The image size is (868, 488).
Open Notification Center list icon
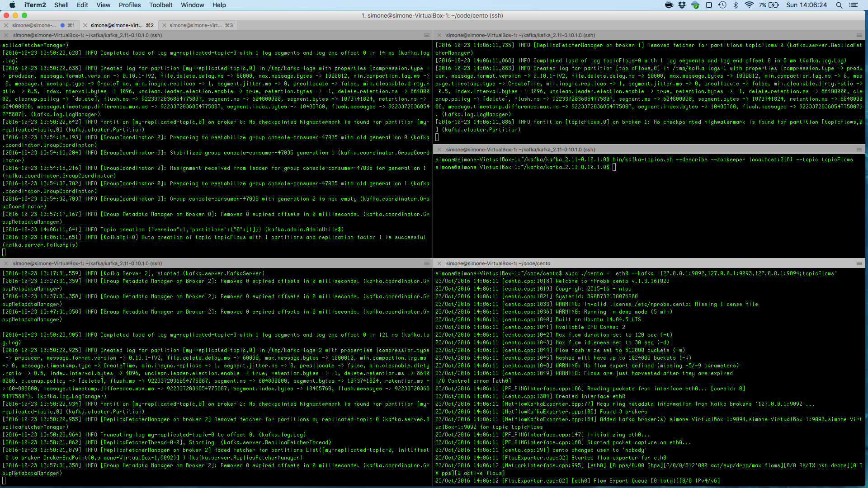(854, 5)
